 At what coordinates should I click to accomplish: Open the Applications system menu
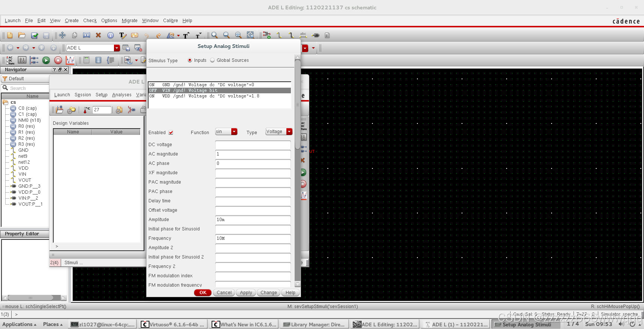[x=19, y=325]
